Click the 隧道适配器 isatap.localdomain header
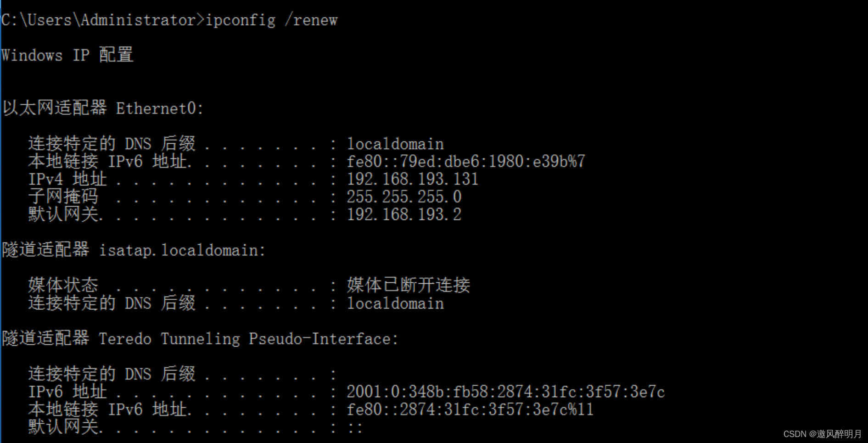 (134, 250)
